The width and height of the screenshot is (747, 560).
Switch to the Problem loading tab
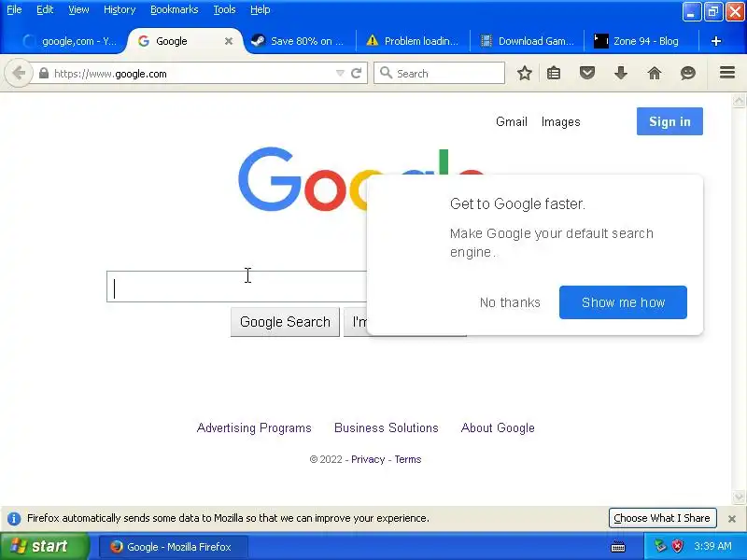point(413,41)
